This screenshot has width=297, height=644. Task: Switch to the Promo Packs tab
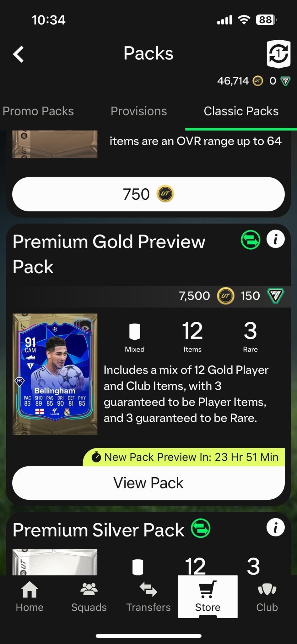click(38, 111)
